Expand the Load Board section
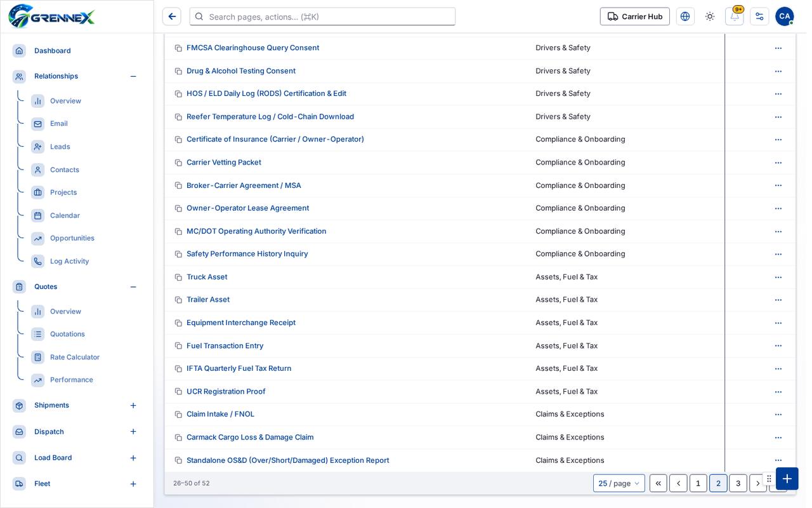 [x=133, y=458]
